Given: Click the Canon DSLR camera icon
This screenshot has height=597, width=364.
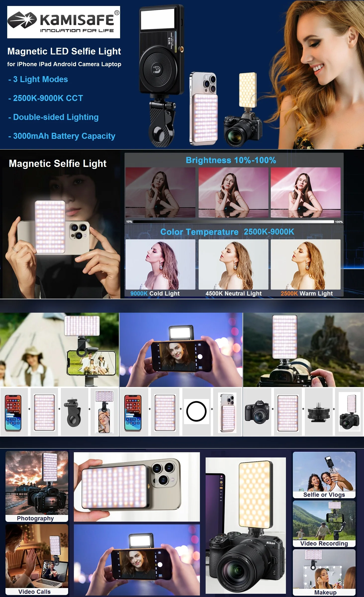Looking at the screenshot, I should [257, 412].
